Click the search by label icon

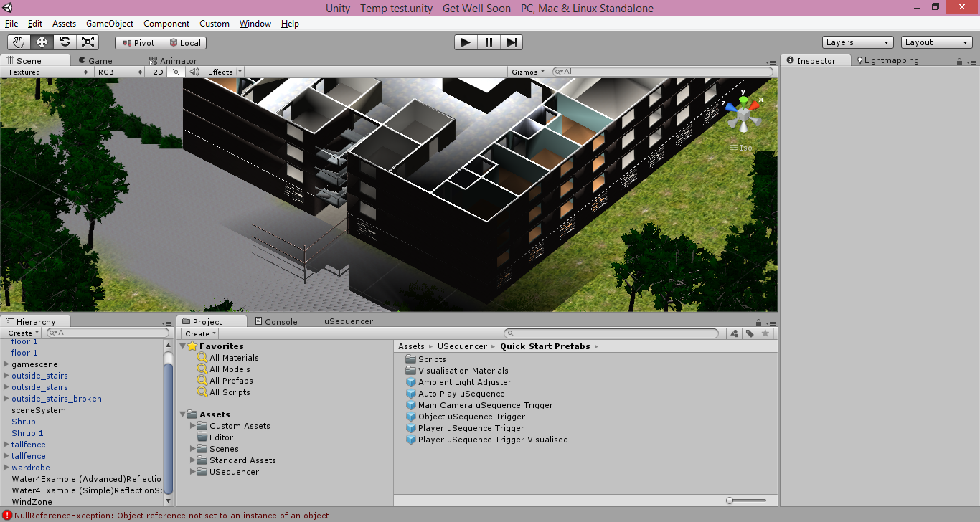pos(750,333)
